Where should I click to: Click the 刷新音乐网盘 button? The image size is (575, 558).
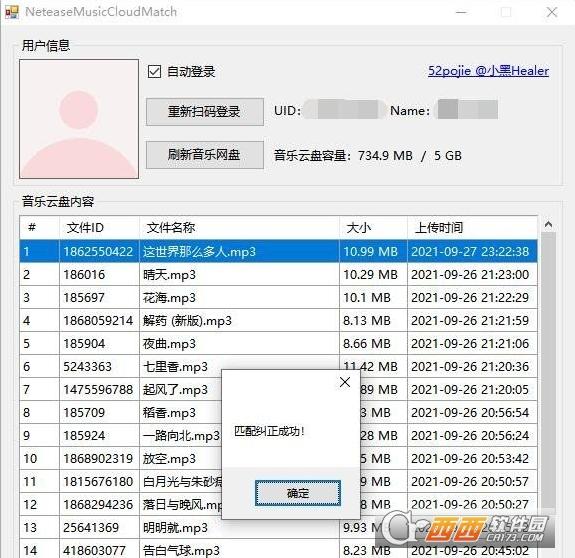pyautogui.click(x=205, y=155)
